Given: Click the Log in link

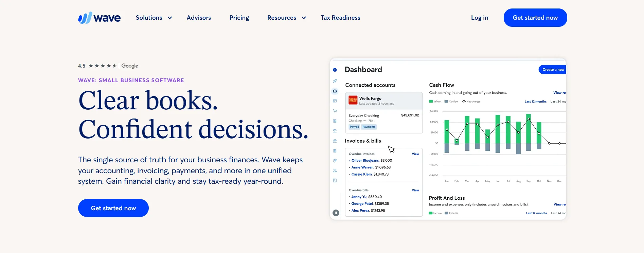Looking at the screenshot, I should click(480, 18).
